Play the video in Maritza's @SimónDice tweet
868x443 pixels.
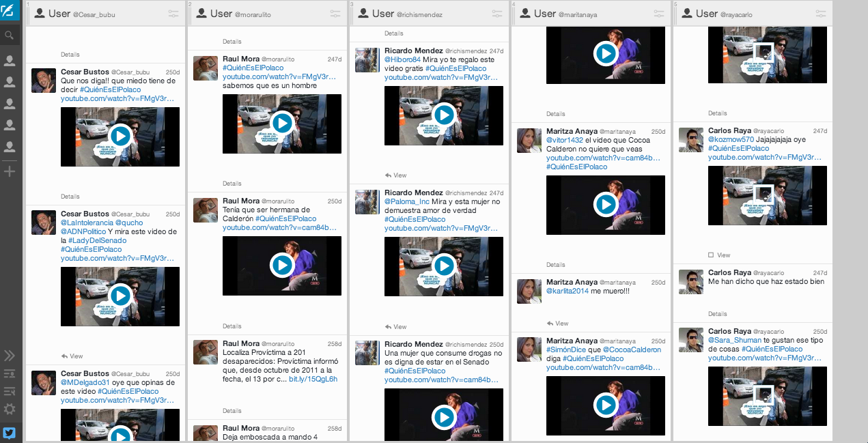coord(606,405)
